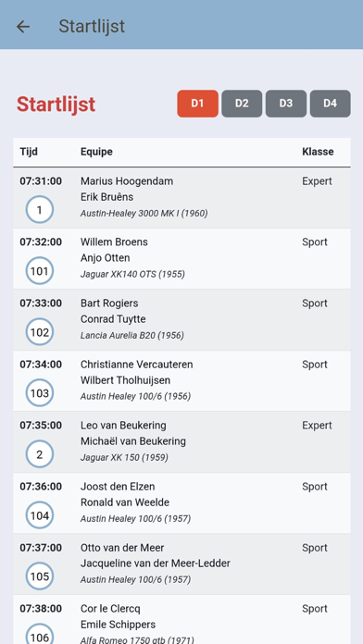The width and height of the screenshot is (363, 644).
Task: Select start number badge 102
Action: tap(40, 332)
